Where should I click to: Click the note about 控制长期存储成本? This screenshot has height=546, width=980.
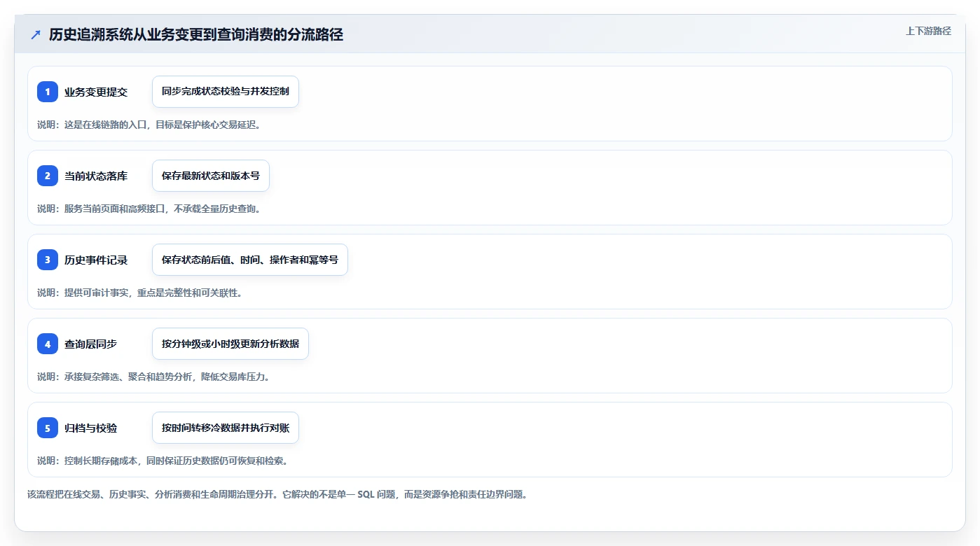coord(163,461)
